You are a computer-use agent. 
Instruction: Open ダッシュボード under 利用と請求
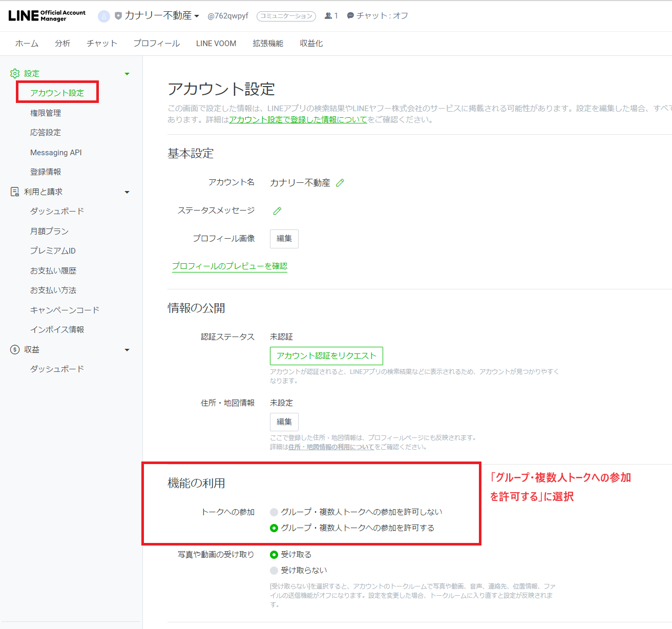coord(57,212)
